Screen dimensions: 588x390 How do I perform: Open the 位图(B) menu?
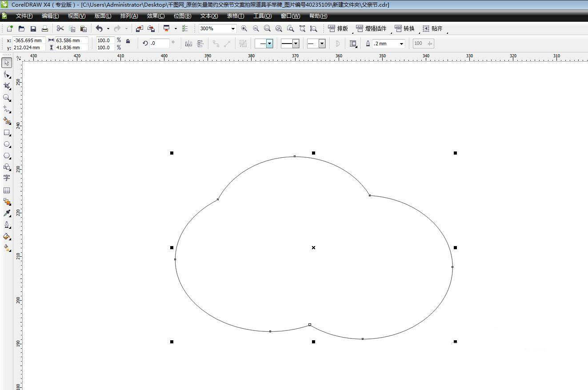pyautogui.click(x=182, y=16)
